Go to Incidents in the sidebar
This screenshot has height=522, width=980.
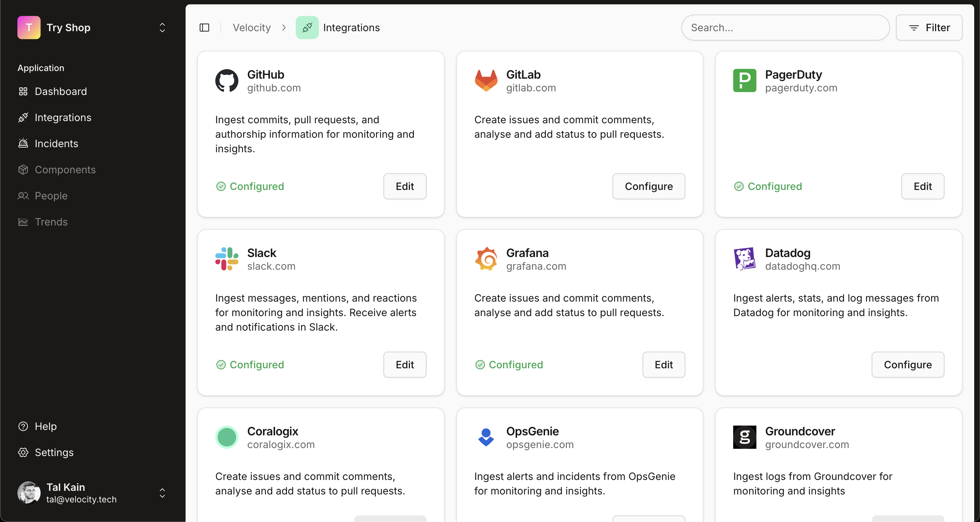point(56,144)
